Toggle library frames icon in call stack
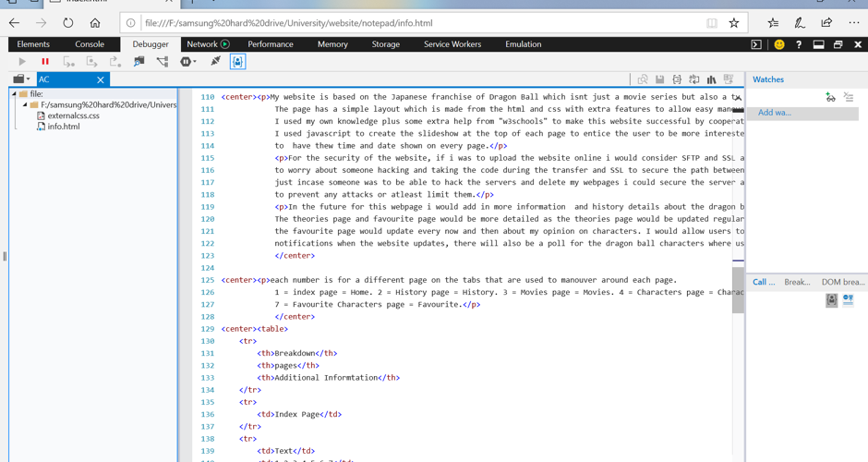This screenshot has height=462, width=868. pyautogui.click(x=831, y=300)
